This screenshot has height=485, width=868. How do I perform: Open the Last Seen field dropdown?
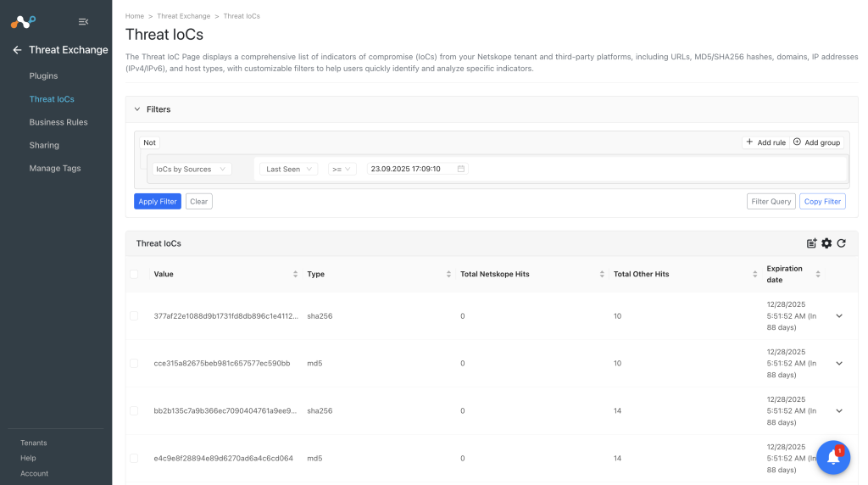point(289,169)
